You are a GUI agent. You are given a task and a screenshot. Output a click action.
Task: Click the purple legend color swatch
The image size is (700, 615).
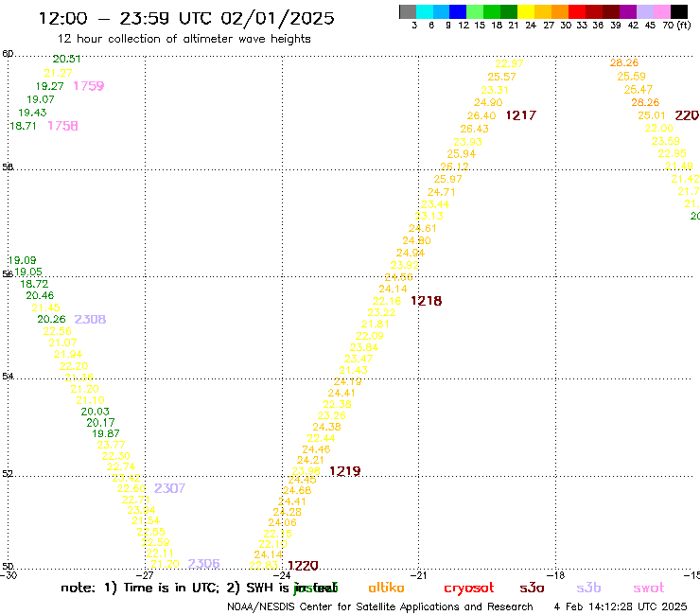pos(628,11)
